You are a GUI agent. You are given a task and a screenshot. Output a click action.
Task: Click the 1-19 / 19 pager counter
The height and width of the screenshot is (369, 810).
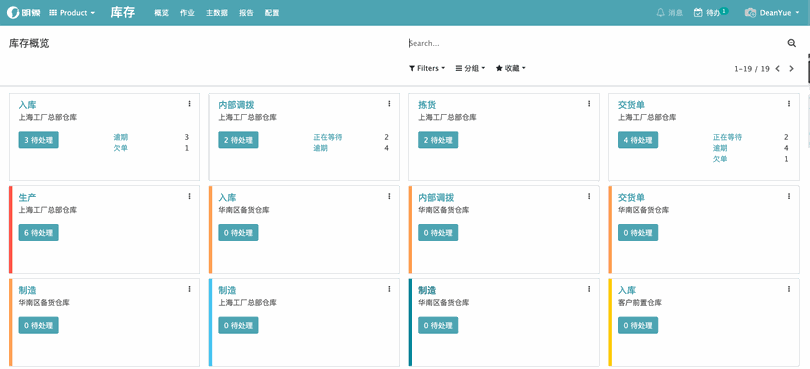(752, 69)
